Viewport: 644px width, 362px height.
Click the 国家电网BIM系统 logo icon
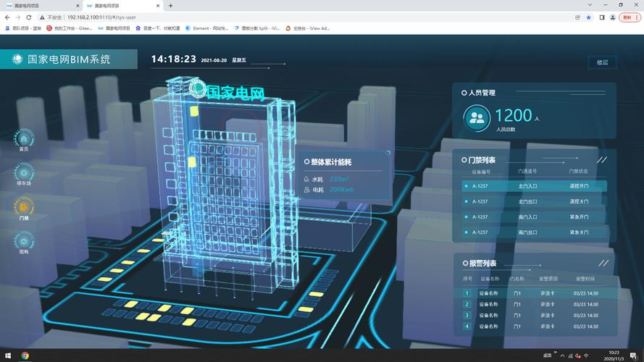(17, 59)
